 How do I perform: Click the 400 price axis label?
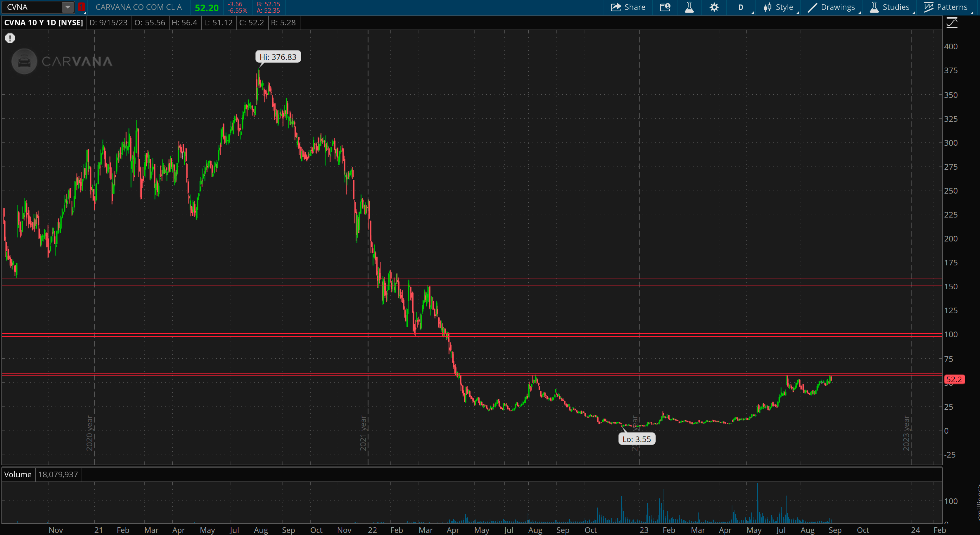951,46
